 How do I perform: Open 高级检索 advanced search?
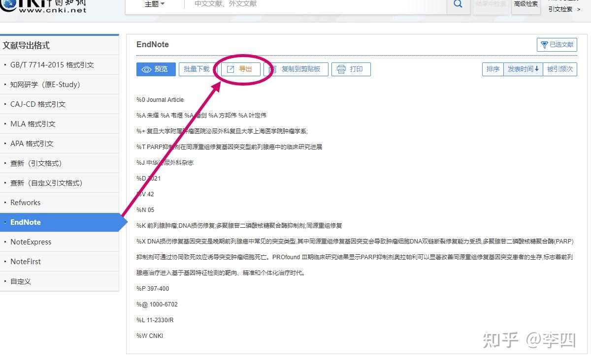526,4
